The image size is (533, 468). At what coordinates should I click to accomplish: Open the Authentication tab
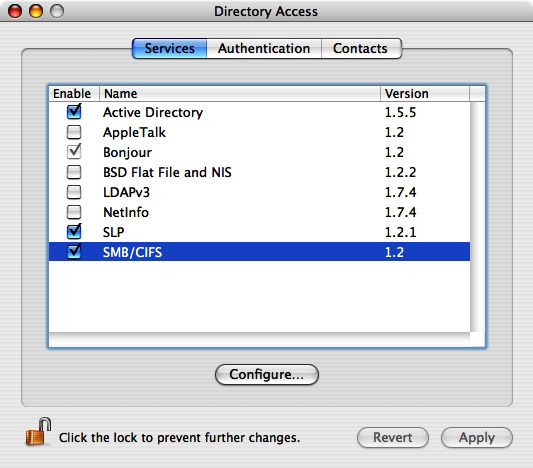264,48
